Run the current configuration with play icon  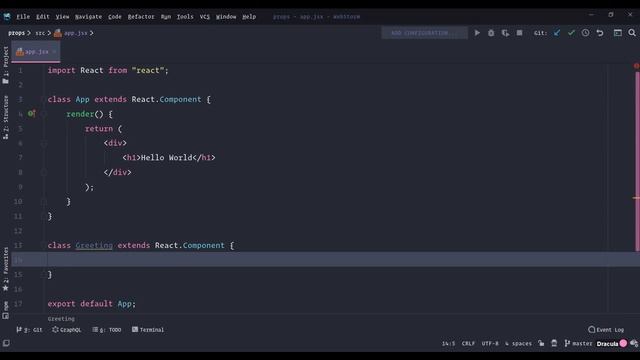tap(477, 33)
